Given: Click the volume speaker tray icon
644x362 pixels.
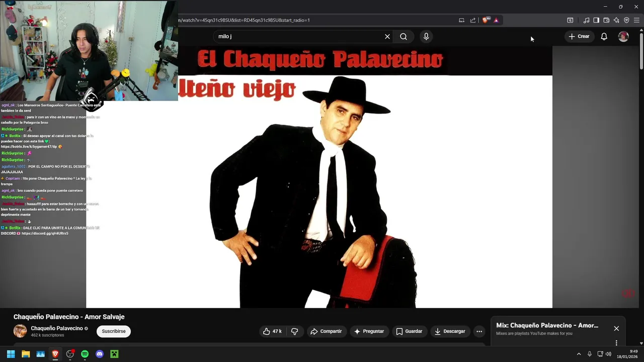Looking at the screenshot, I should (x=608, y=354).
